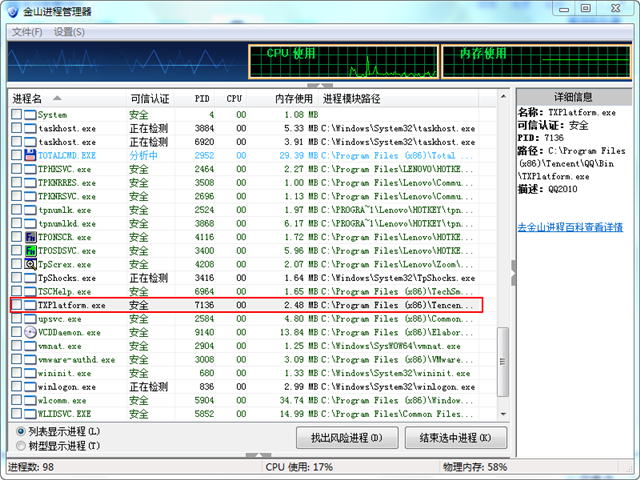Viewport: 640px width, 480px height.
Task: Toggle bottom panel expander arrow
Action: [258, 455]
